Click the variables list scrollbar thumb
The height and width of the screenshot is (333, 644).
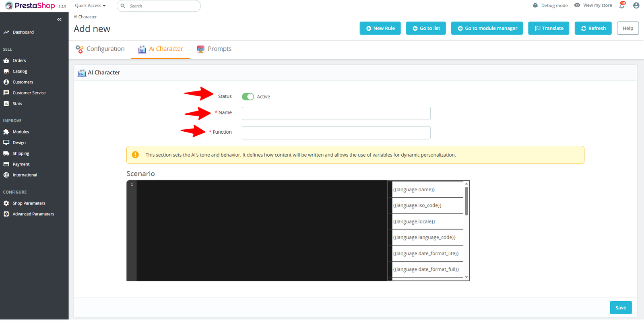tap(466, 201)
